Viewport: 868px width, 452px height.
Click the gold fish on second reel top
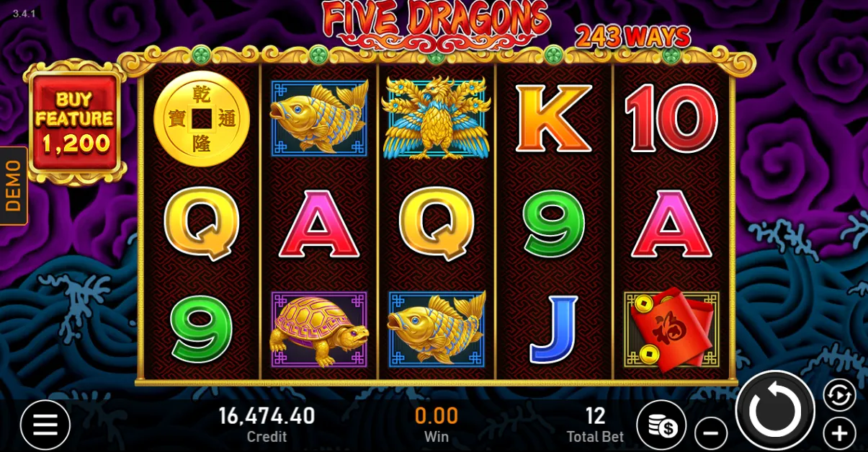pos(319,117)
